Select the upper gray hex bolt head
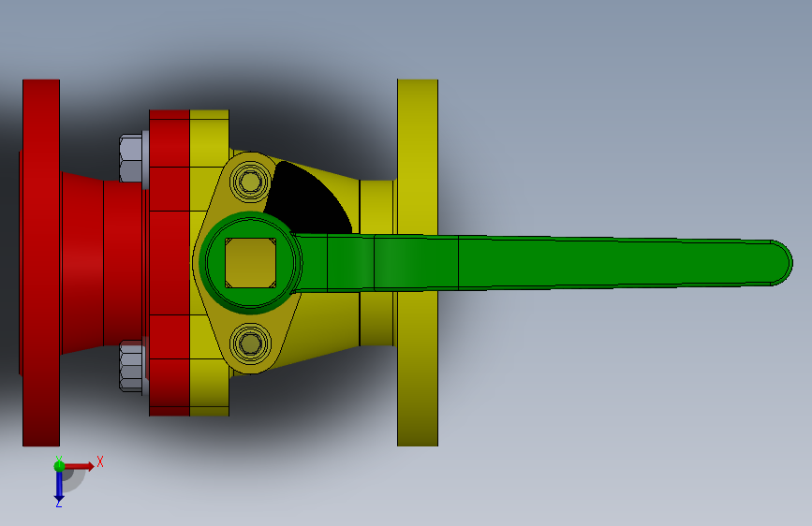This screenshot has width=812, height=526. click(x=132, y=158)
